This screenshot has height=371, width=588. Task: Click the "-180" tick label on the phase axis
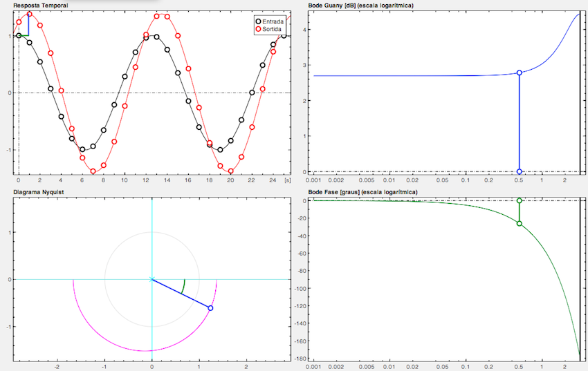click(301, 359)
